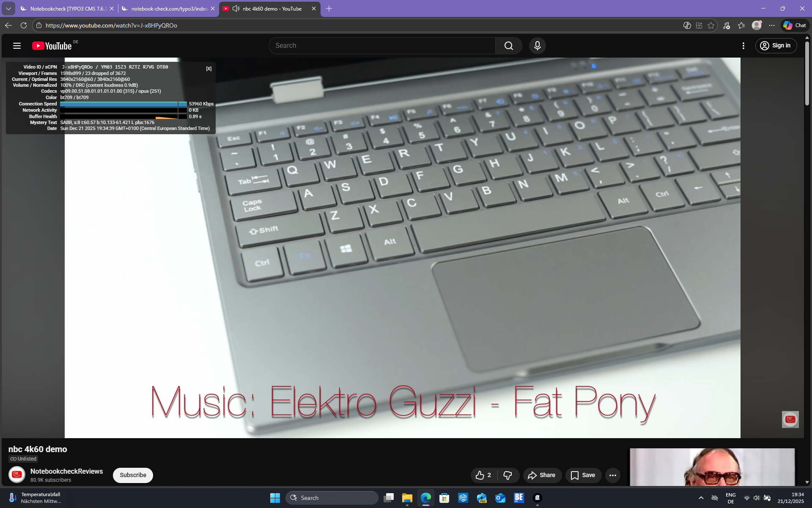The height and width of the screenshot is (508, 812).
Task: Type in the YouTube search field
Action: 381,46
